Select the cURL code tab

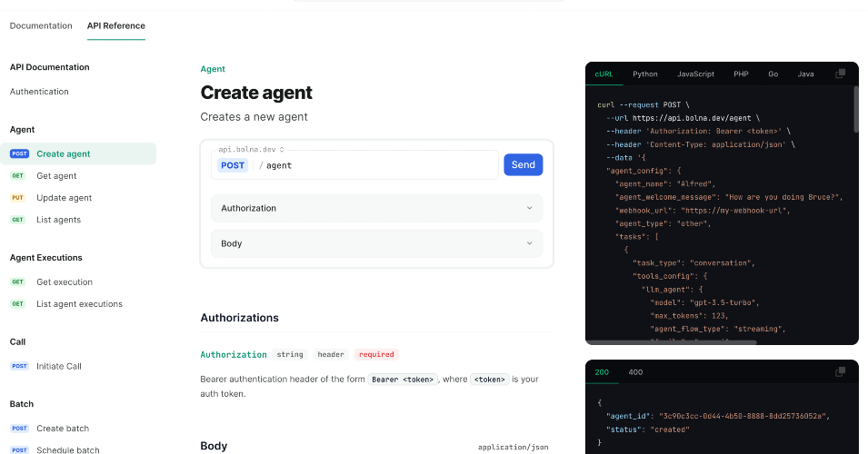click(604, 74)
